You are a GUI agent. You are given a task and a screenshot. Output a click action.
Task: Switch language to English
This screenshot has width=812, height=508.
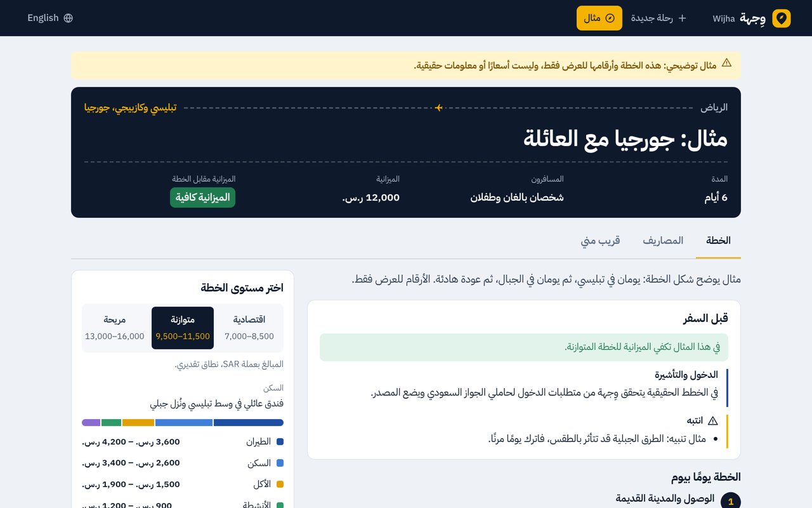click(x=50, y=18)
